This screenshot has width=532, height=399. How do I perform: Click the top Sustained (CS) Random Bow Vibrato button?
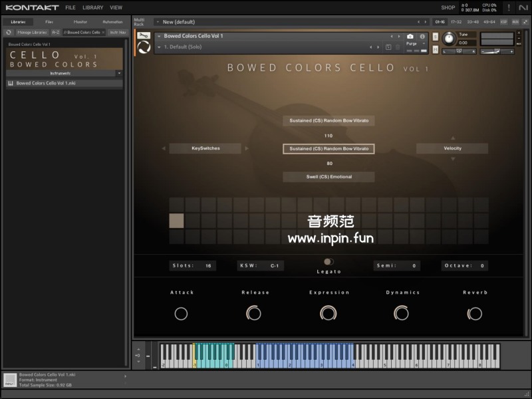329,120
